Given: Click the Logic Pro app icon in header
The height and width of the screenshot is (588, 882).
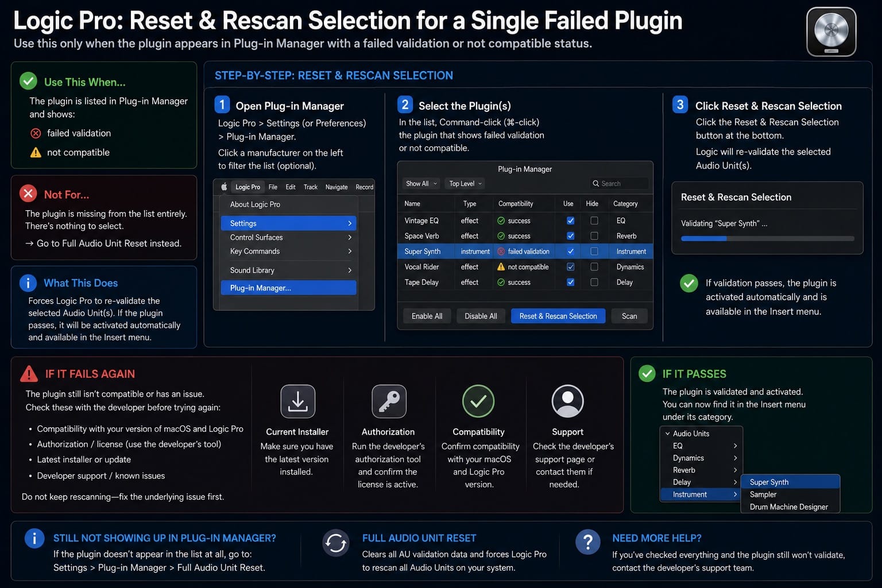Looking at the screenshot, I should pos(831,32).
